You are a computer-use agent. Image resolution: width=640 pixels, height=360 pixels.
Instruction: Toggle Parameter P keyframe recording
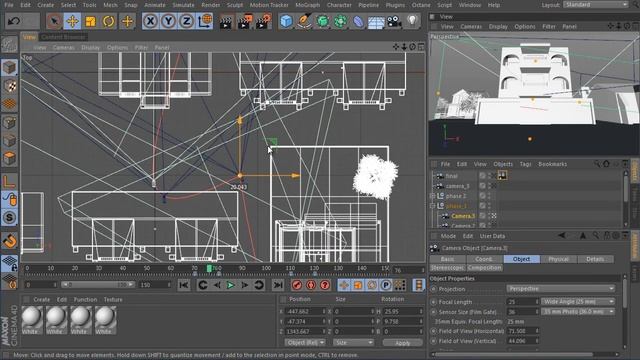[386, 285]
